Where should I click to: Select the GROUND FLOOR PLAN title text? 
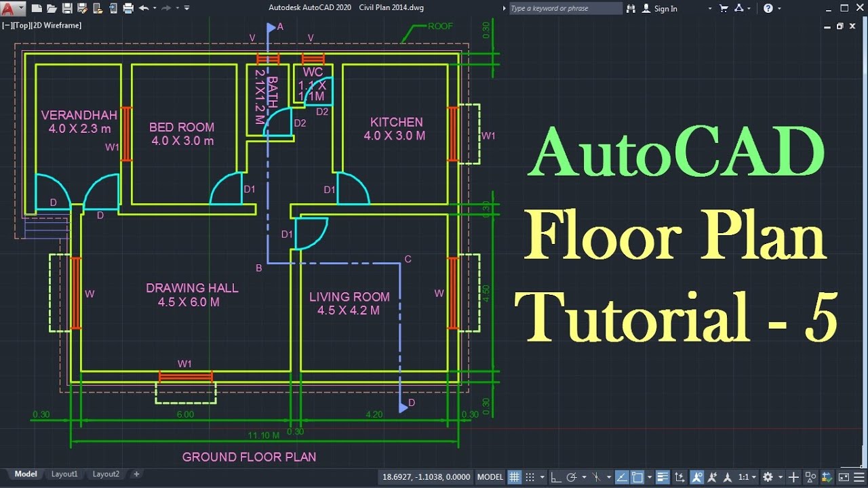(249, 457)
